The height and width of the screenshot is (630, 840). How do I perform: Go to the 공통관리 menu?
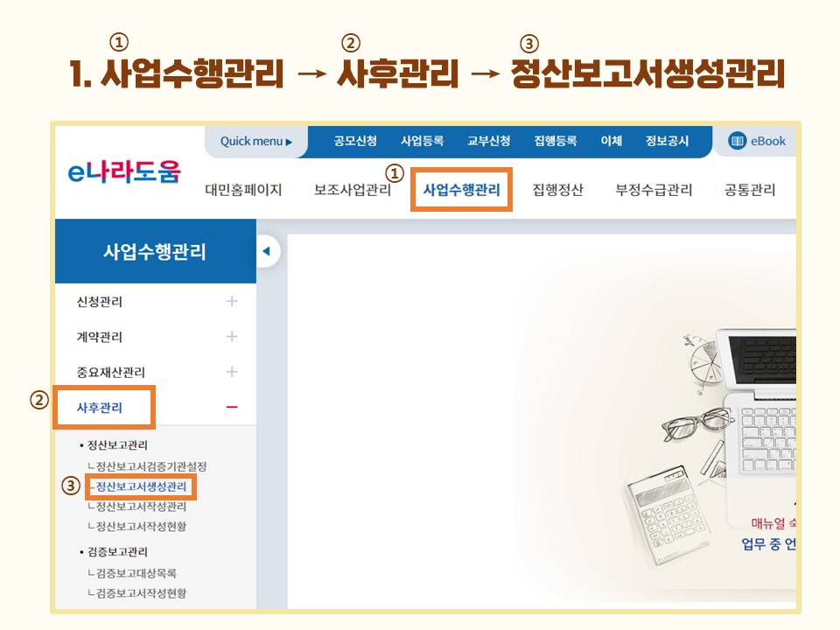pos(750,190)
